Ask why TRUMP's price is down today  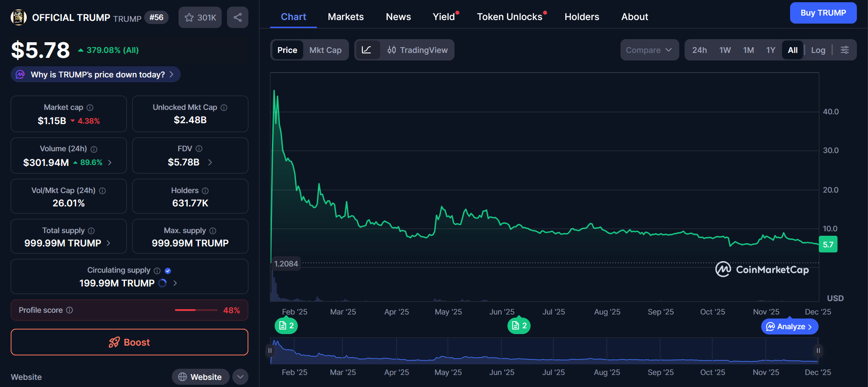click(x=96, y=74)
